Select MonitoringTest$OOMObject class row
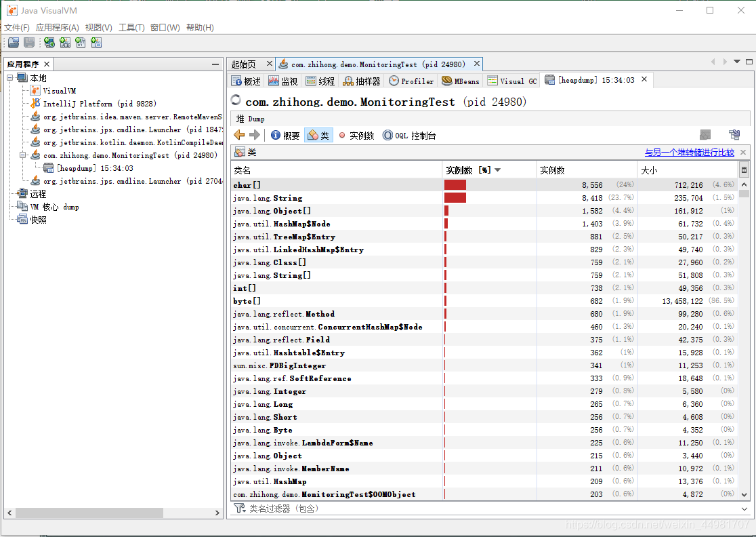 484,494
